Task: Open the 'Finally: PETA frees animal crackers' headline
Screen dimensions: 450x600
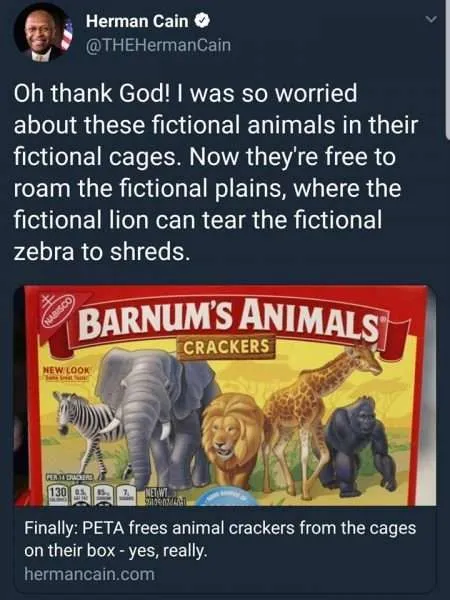Action: click(220, 539)
